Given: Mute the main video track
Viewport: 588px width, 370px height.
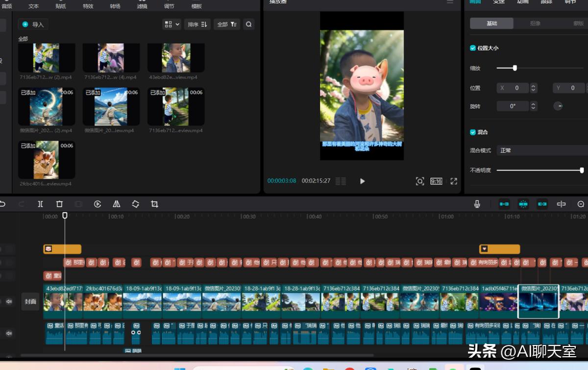Looking at the screenshot, I should pyautogui.click(x=9, y=301).
